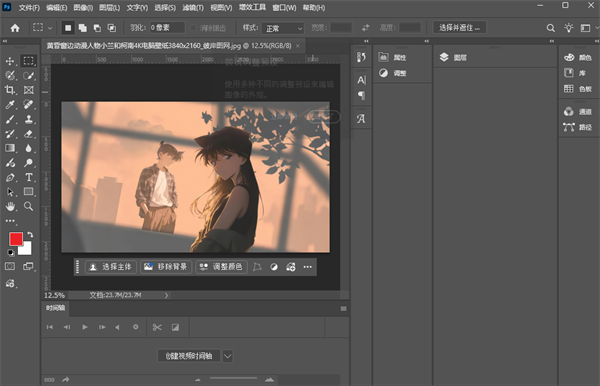
Task: Select the Spot Healing Brush tool
Action: (x=29, y=104)
